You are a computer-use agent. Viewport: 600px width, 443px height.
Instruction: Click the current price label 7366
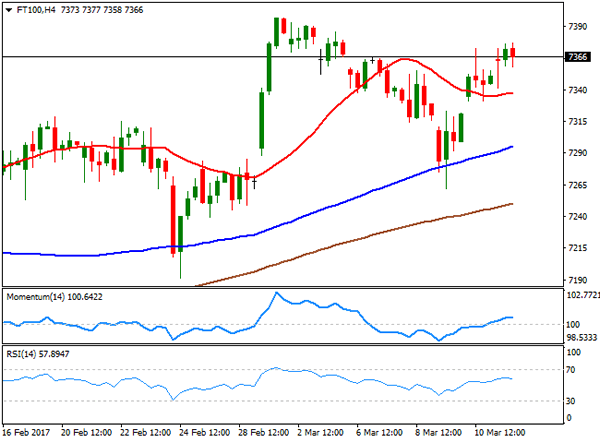tap(578, 57)
